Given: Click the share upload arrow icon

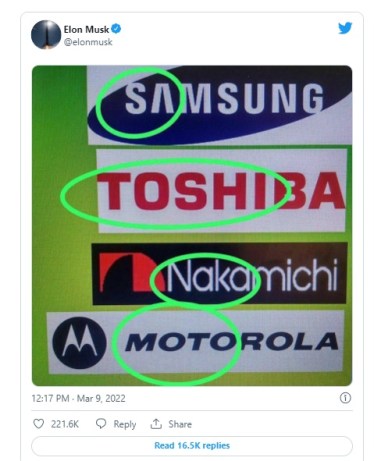Looking at the screenshot, I should (156, 424).
